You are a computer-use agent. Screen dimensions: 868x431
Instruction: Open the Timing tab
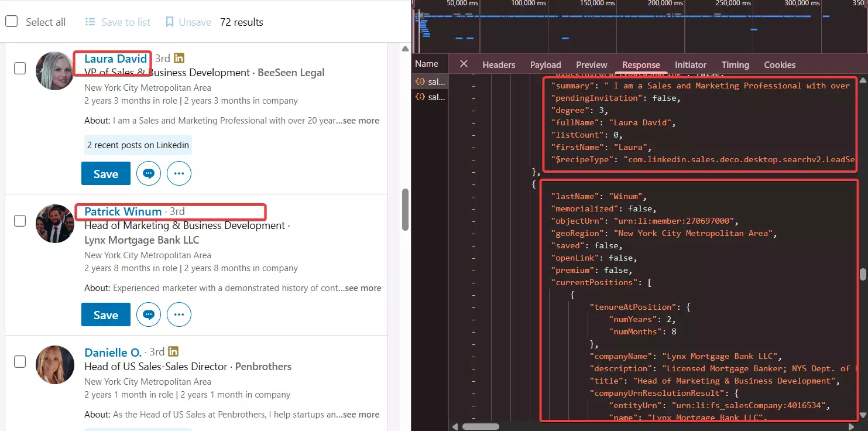pos(735,64)
